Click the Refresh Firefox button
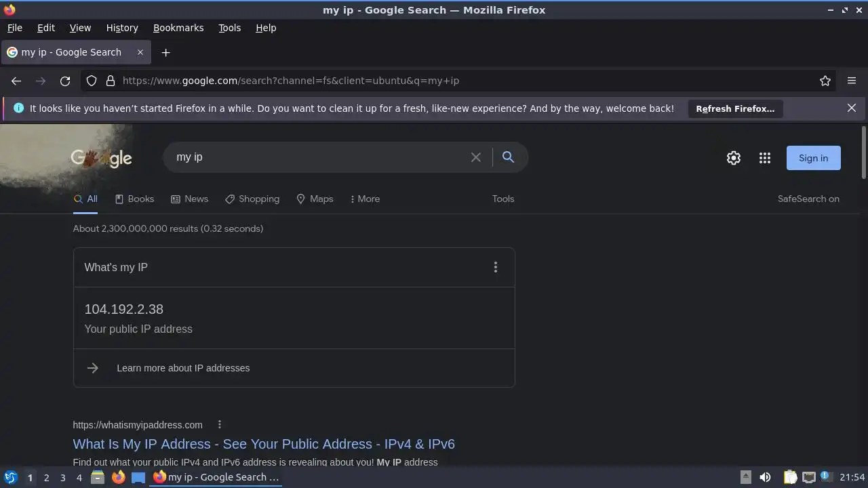The width and height of the screenshot is (868, 488). [735, 108]
